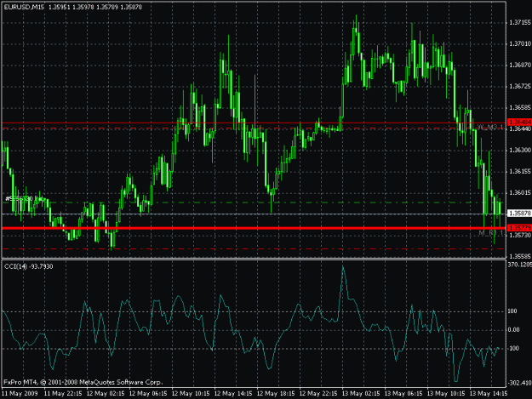Click the 370.1205 CCI scale value
Image resolution: width=532 pixels, height=399 pixels.
click(520, 265)
